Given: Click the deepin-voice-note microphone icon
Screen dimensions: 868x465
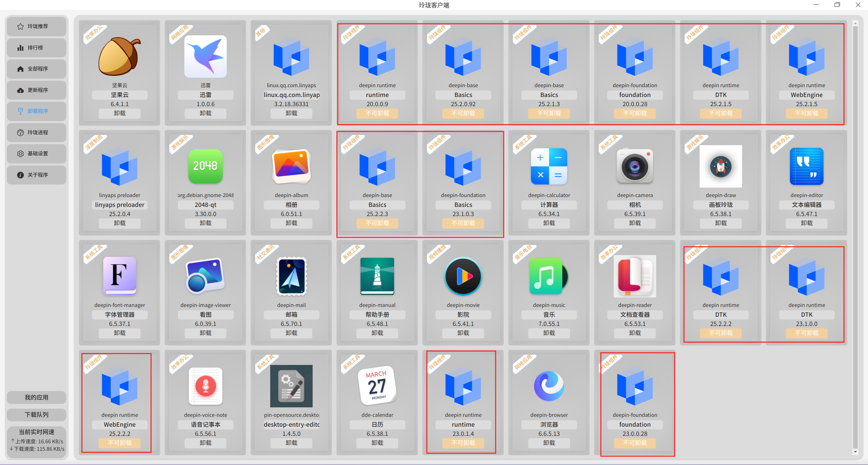Looking at the screenshot, I should tap(205, 386).
